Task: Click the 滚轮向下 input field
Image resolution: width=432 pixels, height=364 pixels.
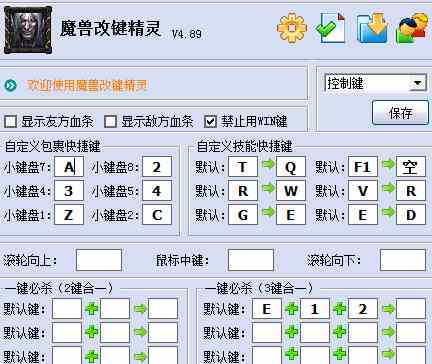Action: 403,260
